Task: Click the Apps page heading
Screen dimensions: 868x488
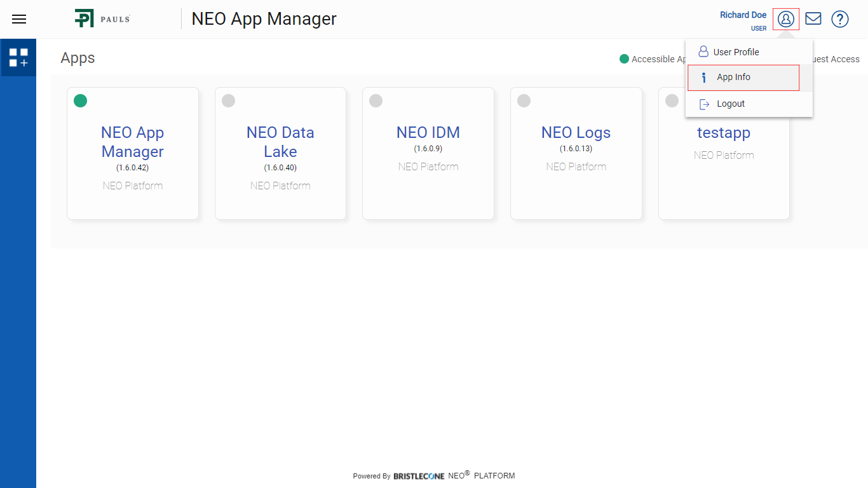Action: (78, 58)
